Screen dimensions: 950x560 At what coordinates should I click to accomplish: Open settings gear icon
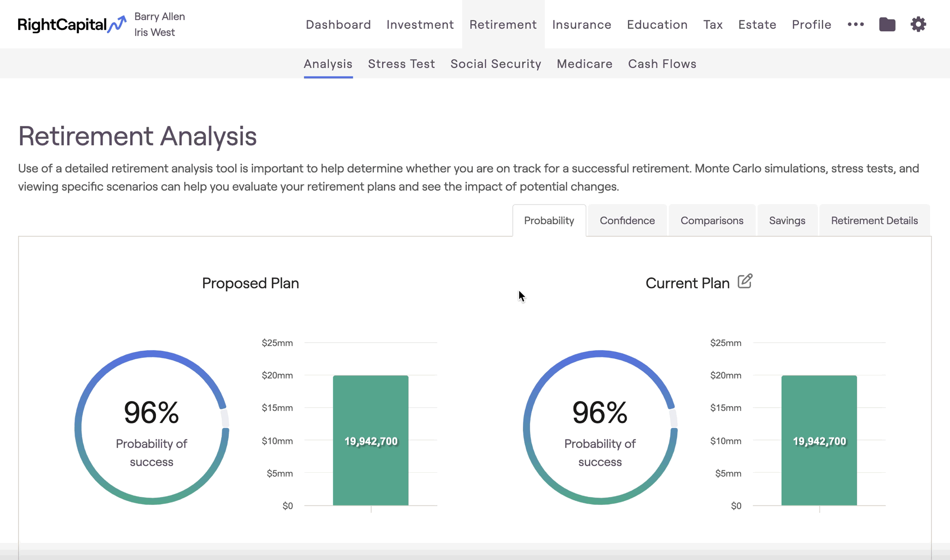pyautogui.click(x=918, y=24)
